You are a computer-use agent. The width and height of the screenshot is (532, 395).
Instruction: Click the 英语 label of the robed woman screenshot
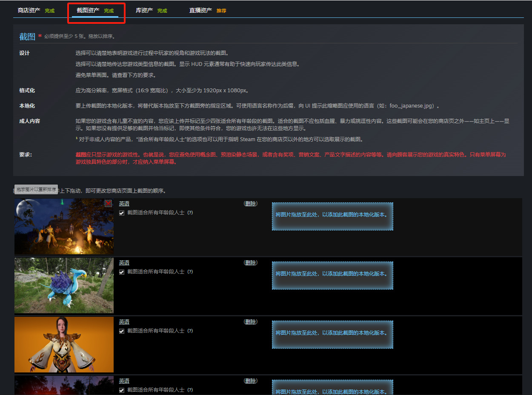124,322
